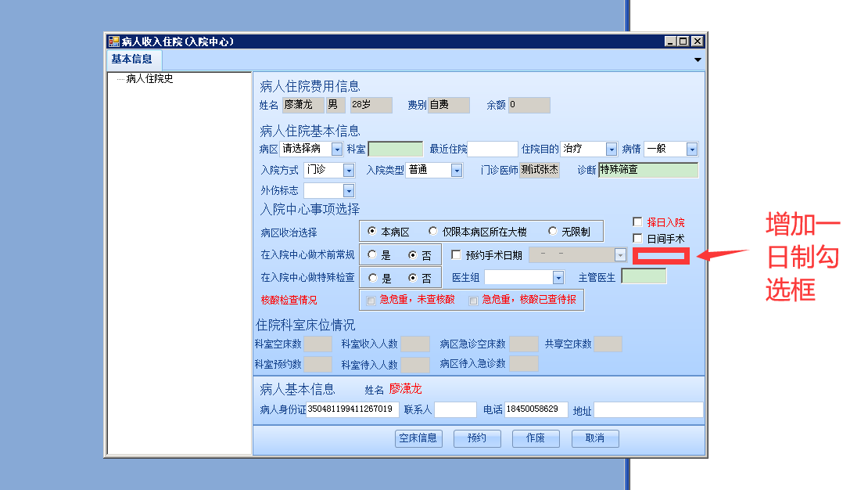868x490 pixels.
Task: Click the 病人身份证 number field
Action: (x=353, y=409)
